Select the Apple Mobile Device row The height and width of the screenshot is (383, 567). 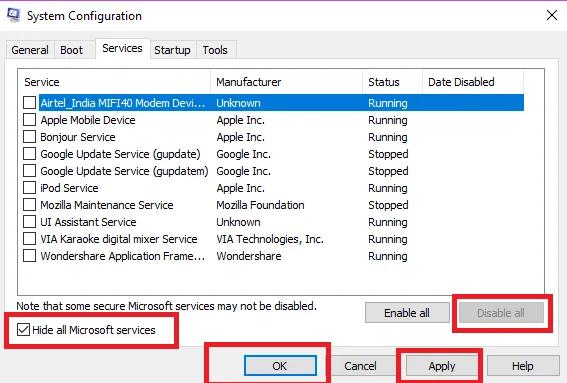(x=273, y=120)
